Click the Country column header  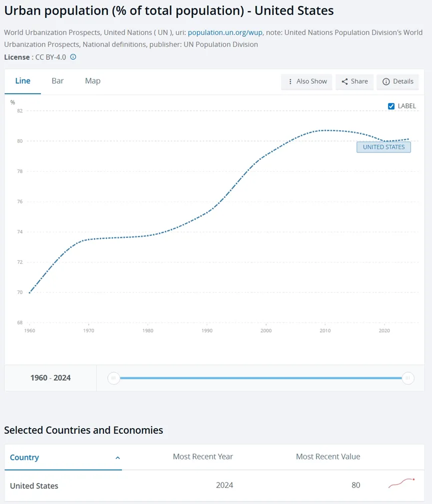click(x=24, y=458)
